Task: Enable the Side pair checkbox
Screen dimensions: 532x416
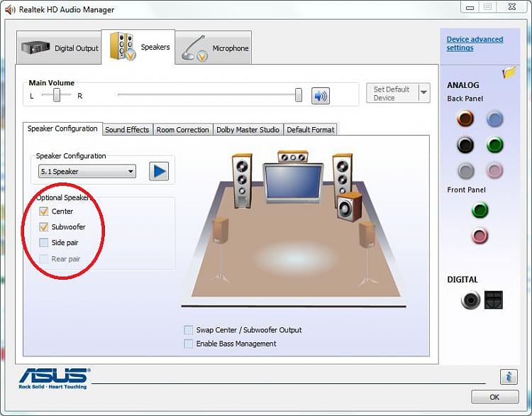Action: (44, 243)
